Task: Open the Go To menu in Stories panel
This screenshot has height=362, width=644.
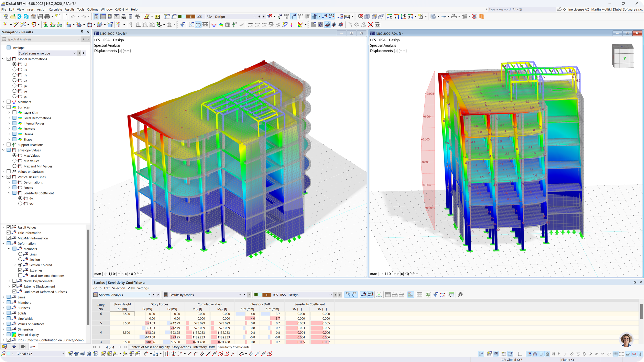Action: click(x=97, y=288)
